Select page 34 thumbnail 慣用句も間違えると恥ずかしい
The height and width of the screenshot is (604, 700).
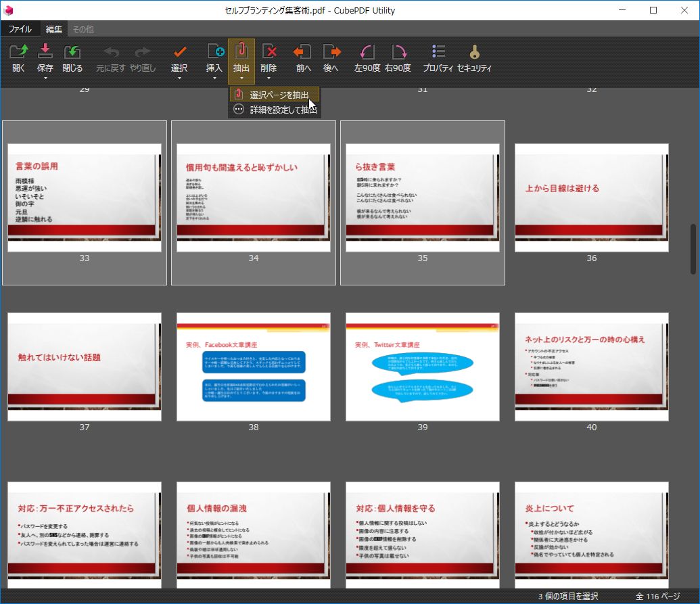tap(254, 198)
